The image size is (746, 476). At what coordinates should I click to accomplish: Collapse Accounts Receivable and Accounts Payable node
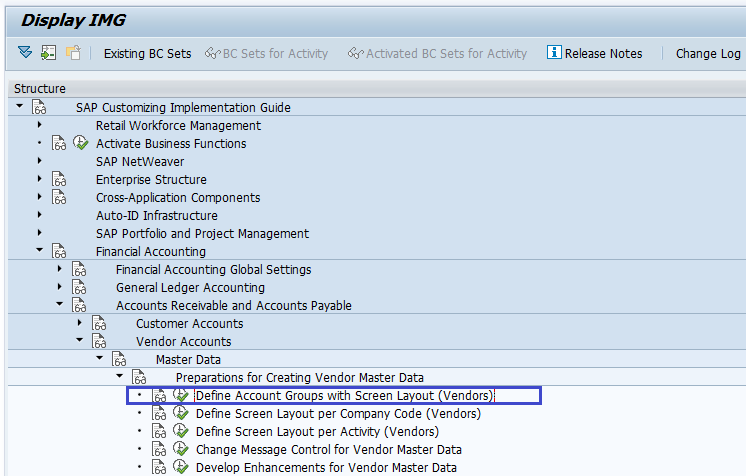[x=59, y=304]
